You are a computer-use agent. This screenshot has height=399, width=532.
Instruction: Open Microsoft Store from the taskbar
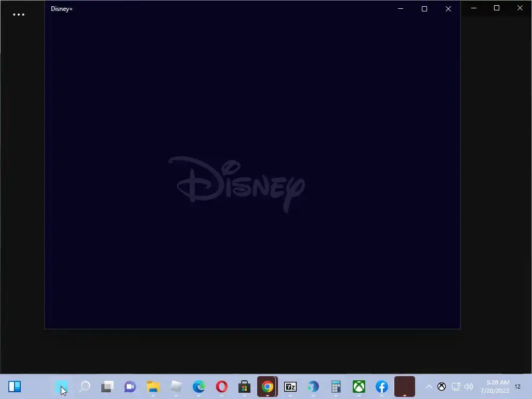[244, 387]
